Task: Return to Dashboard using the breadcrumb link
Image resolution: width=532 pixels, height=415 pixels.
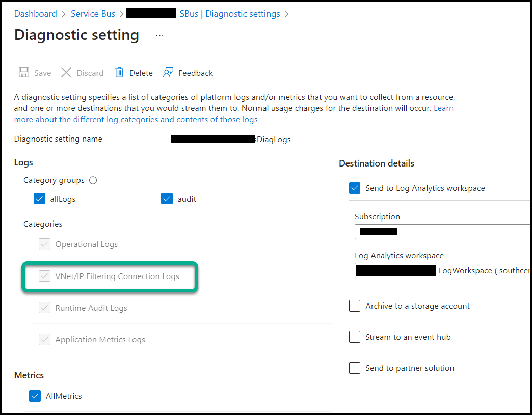Action: click(x=35, y=14)
